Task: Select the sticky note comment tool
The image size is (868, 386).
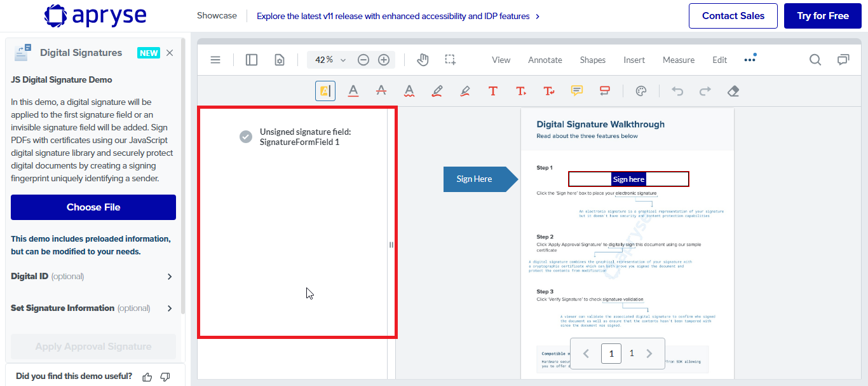Action: 576,91
